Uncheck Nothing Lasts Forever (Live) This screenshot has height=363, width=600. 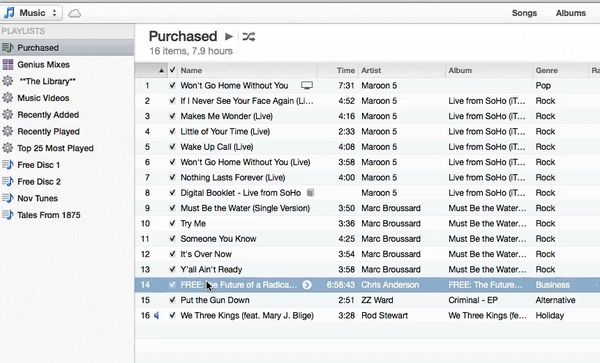[173, 177]
